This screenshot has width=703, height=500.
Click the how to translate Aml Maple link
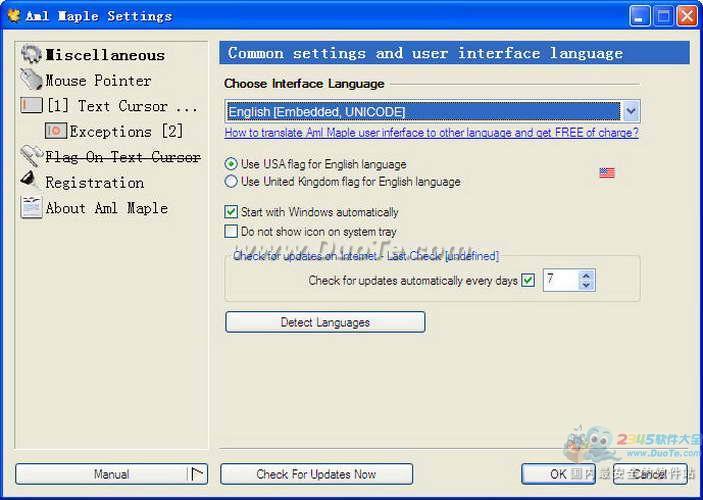431,133
